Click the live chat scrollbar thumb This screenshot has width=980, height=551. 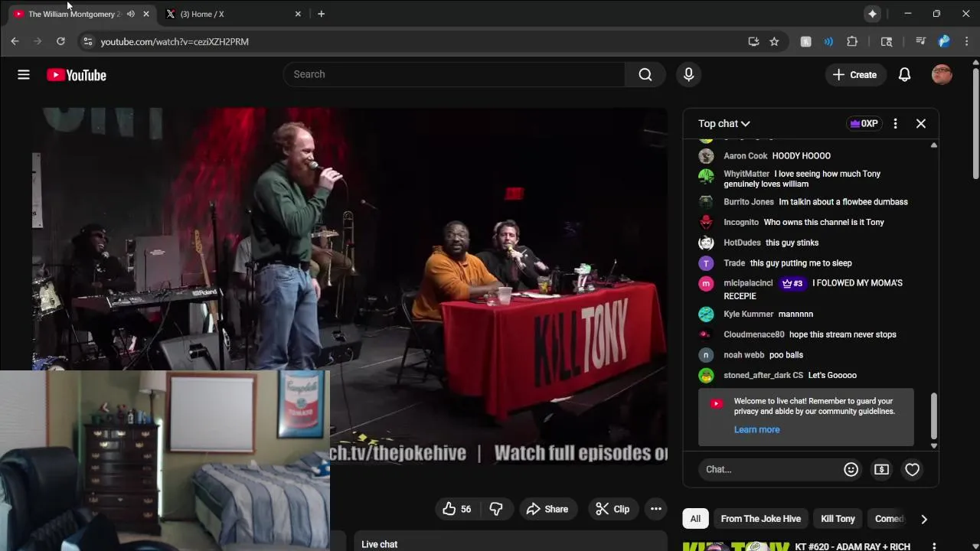pos(933,416)
